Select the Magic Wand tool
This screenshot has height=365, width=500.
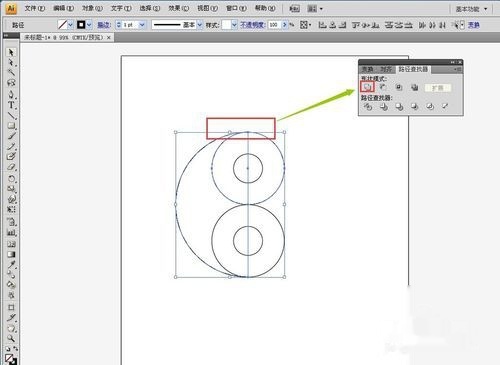11,72
